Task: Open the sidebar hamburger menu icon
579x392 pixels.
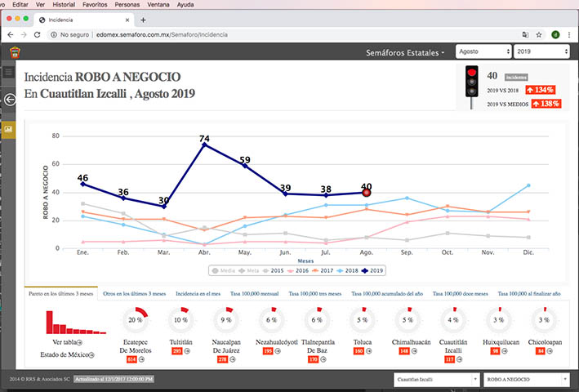Action: coord(9,73)
